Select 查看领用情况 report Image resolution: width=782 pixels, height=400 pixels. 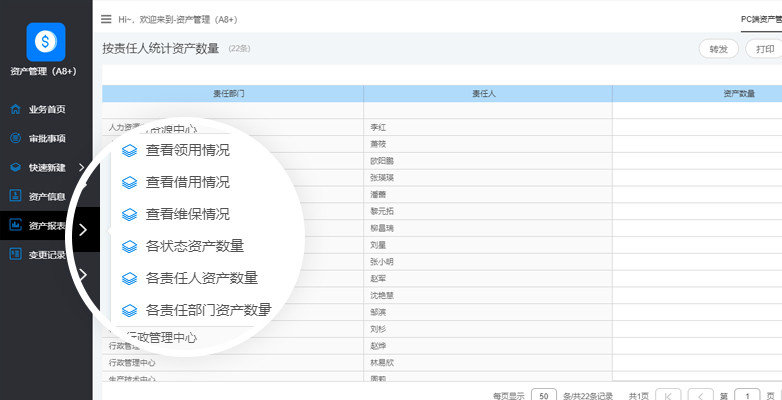tap(187, 151)
